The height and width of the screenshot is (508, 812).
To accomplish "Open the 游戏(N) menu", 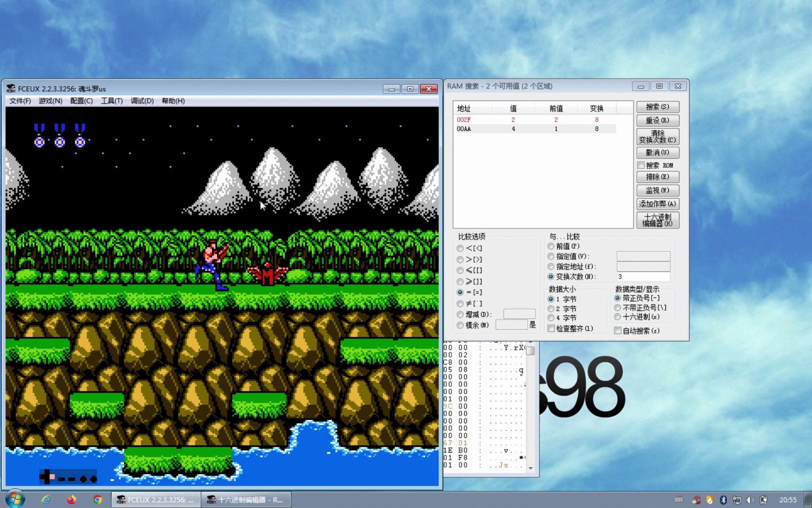I will [50, 101].
